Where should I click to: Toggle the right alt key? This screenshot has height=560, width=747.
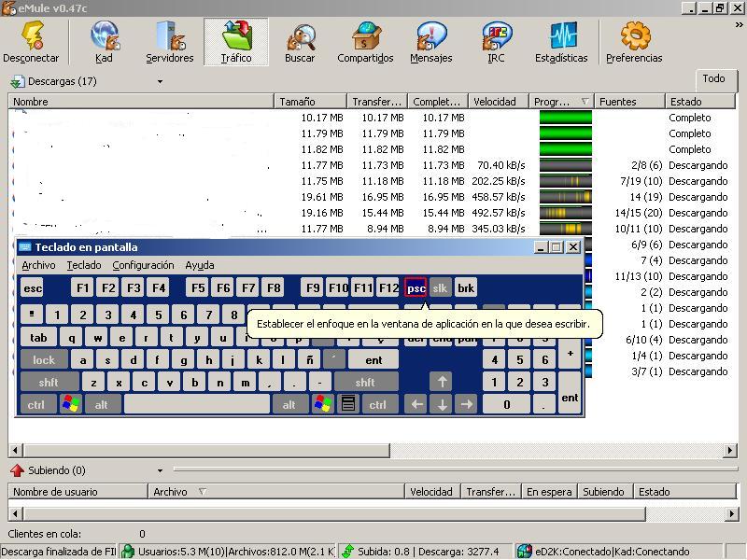(289, 405)
